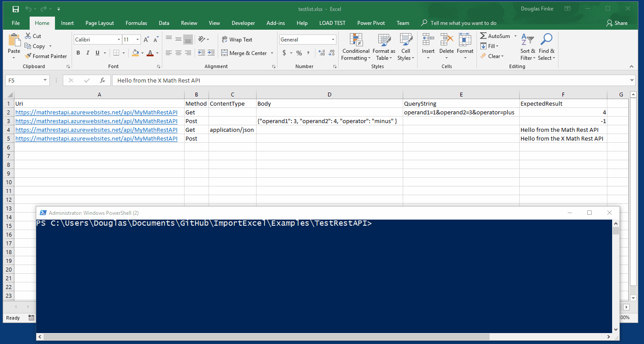Switch to the Formulas ribbon tab
This screenshot has height=344, width=644.
point(136,23)
